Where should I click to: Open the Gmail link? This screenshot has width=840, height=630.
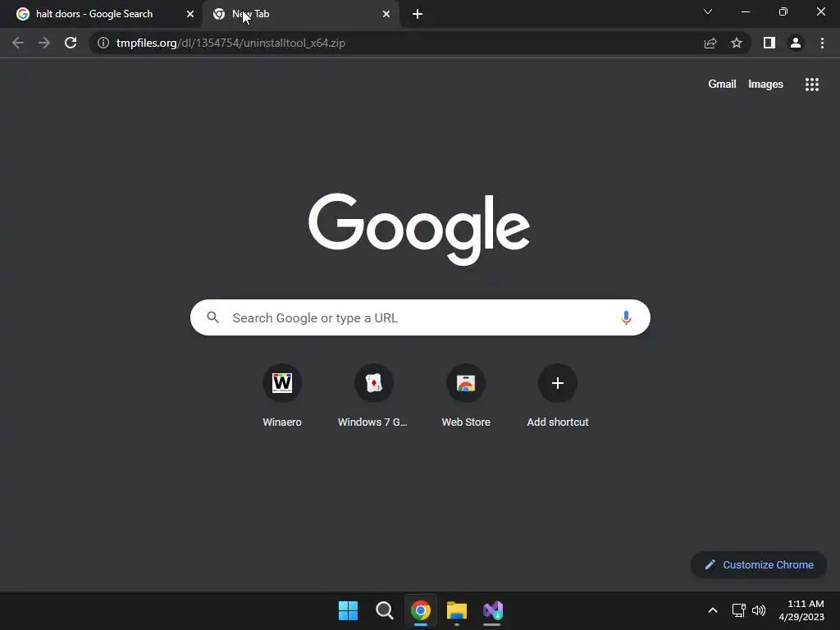tap(722, 84)
